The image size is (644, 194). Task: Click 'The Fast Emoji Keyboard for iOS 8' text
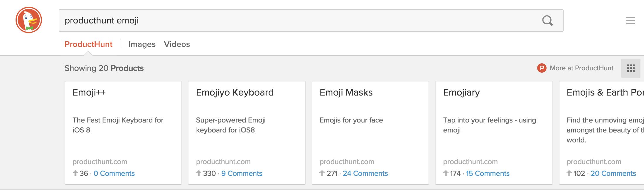coord(118,125)
